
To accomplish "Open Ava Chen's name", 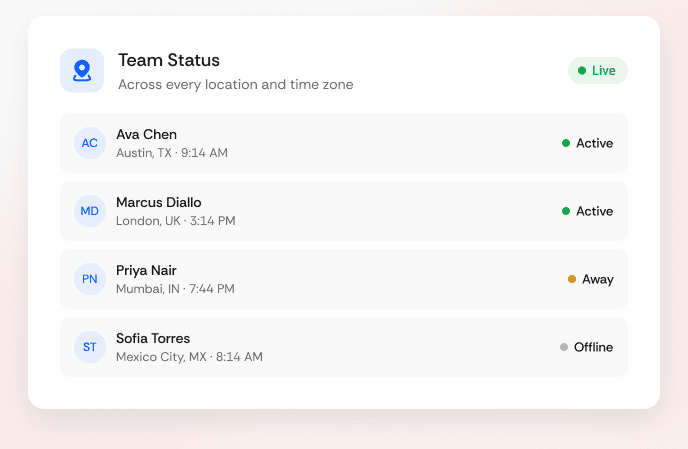I will pyautogui.click(x=147, y=134).
